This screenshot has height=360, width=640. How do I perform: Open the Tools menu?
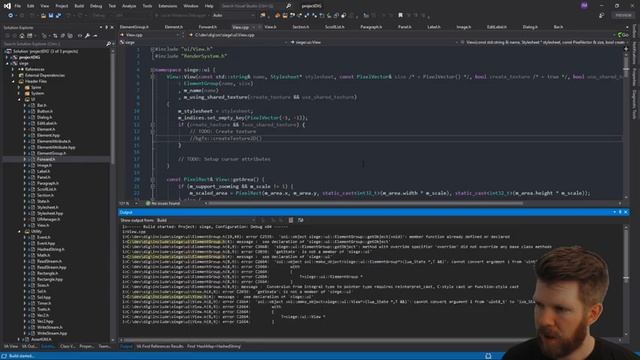pos(147,6)
